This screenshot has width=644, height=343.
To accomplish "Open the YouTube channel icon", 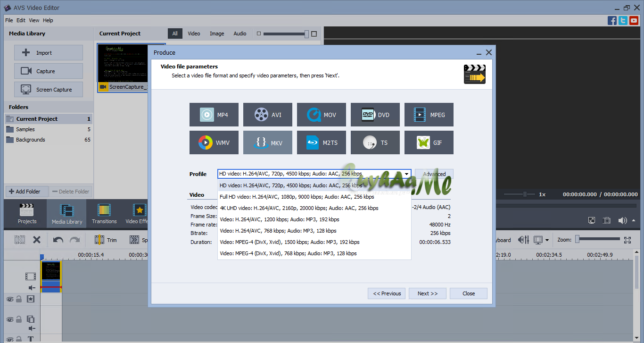I will click(x=634, y=20).
